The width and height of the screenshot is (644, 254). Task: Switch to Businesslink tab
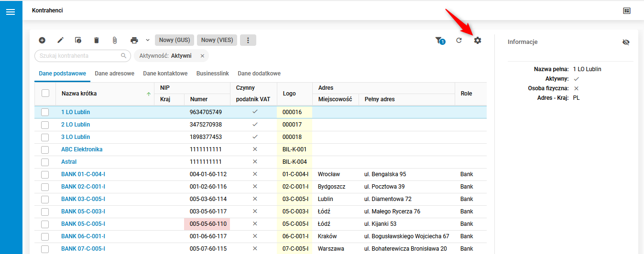click(x=213, y=74)
